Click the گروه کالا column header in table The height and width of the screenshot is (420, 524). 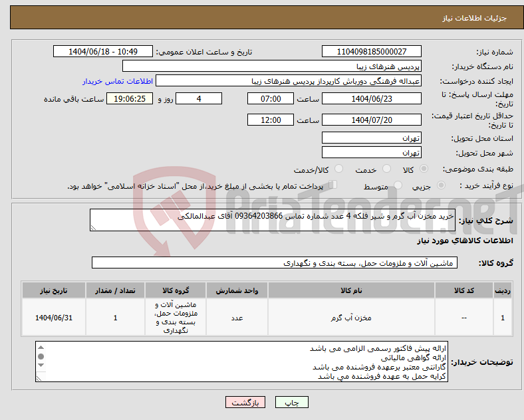(x=176, y=290)
